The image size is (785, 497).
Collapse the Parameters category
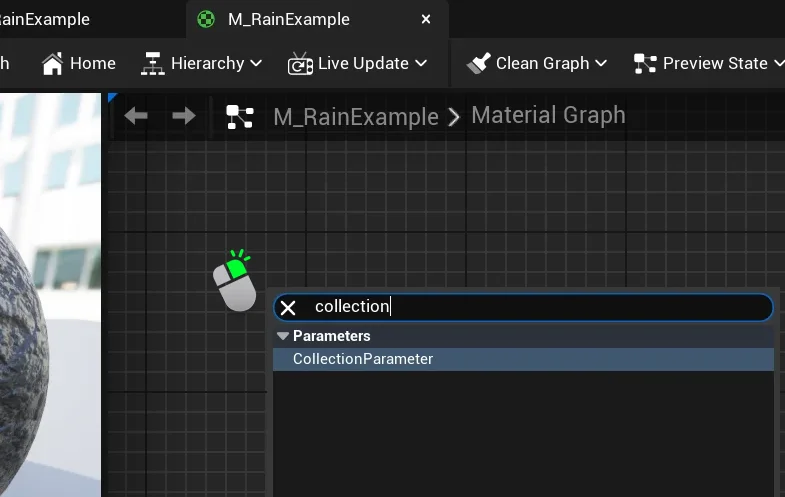283,336
